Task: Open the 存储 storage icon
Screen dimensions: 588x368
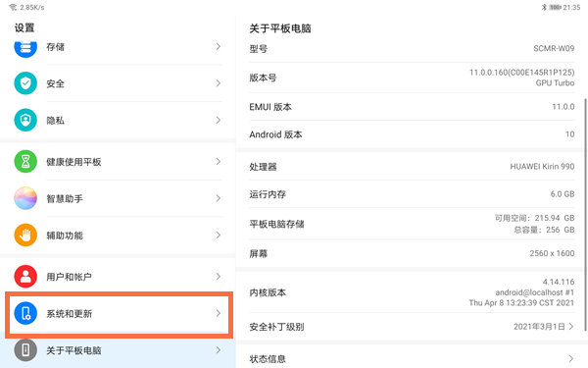Action: coord(25,48)
